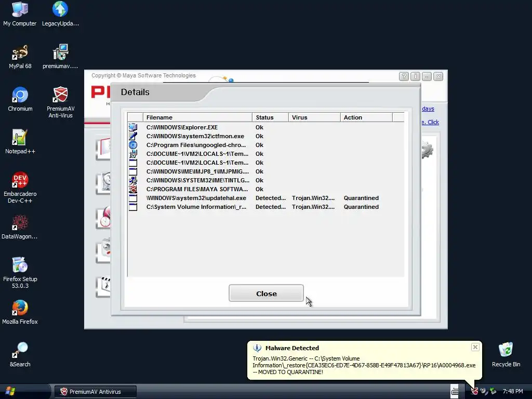The width and height of the screenshot is (532, 399).
Task: Click the Windows Start button
Action: [x=10, y=391]
